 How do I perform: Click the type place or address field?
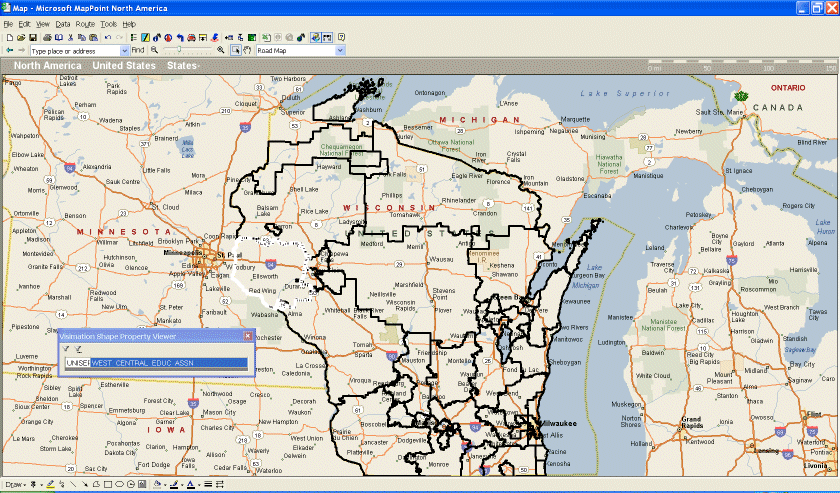[74, 51]
